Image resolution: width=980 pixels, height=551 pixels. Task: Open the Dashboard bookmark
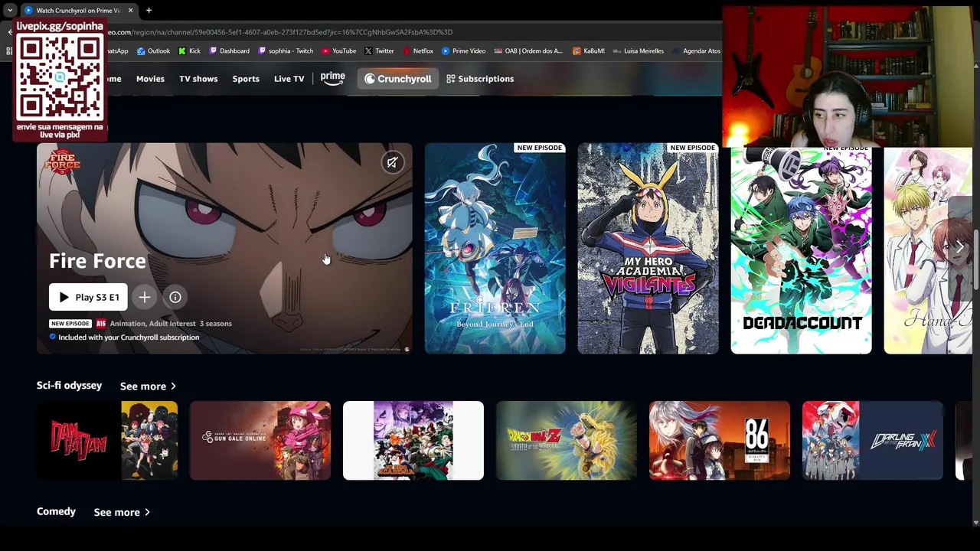229,51
